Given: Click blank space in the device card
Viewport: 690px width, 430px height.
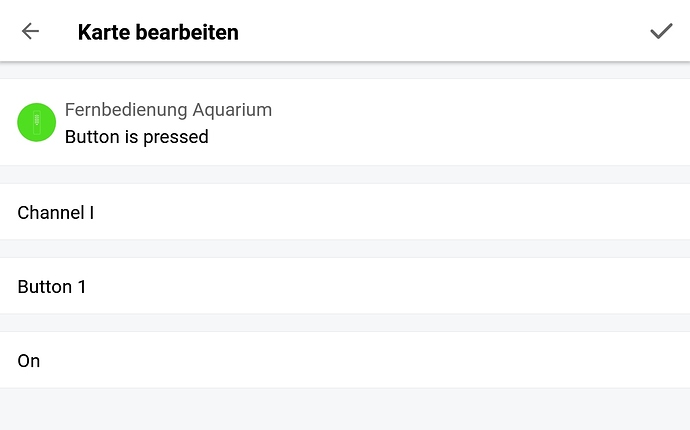Looking at the screenshot, I should [480, 122].
